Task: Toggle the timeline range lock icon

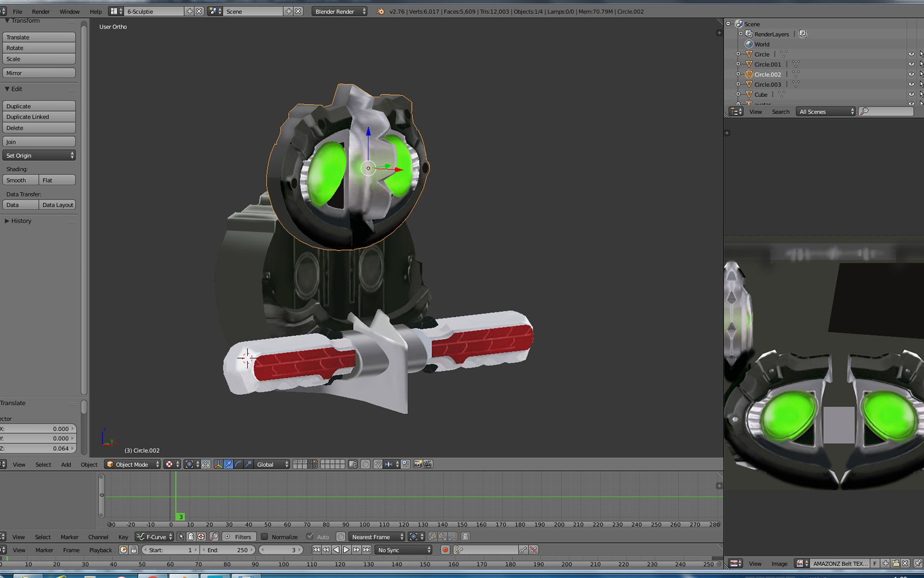Action: (134, 550)
